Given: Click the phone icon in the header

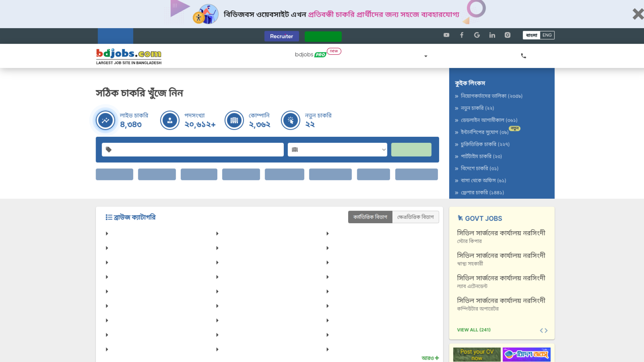Looking at the screenshot, I should (x=524, y=56).
